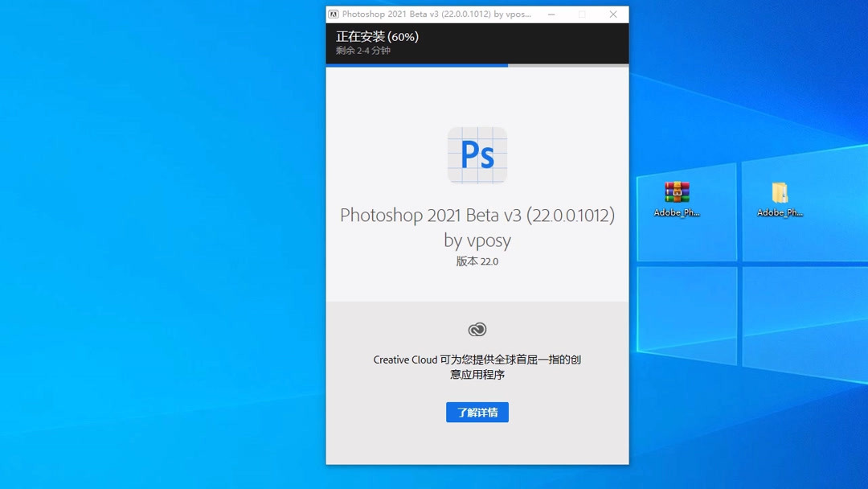Click the 版本 22.0 version label
Screen dimensions: 868x489
pyautogui.click(x=477, y=261)
